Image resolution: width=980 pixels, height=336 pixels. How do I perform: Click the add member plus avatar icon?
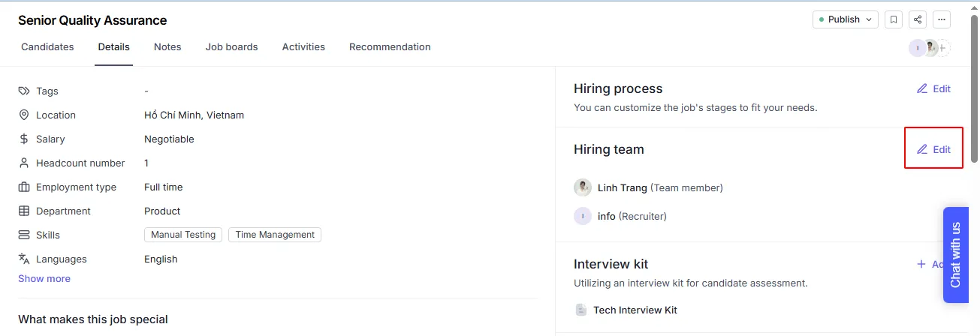coord(943,48)
